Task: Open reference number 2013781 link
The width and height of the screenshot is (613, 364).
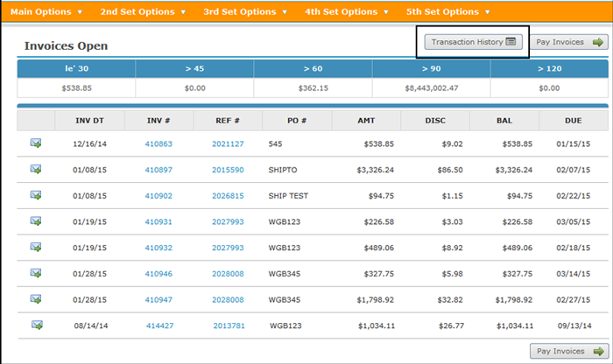Action: pyautogui.click(x=229, y=325)
